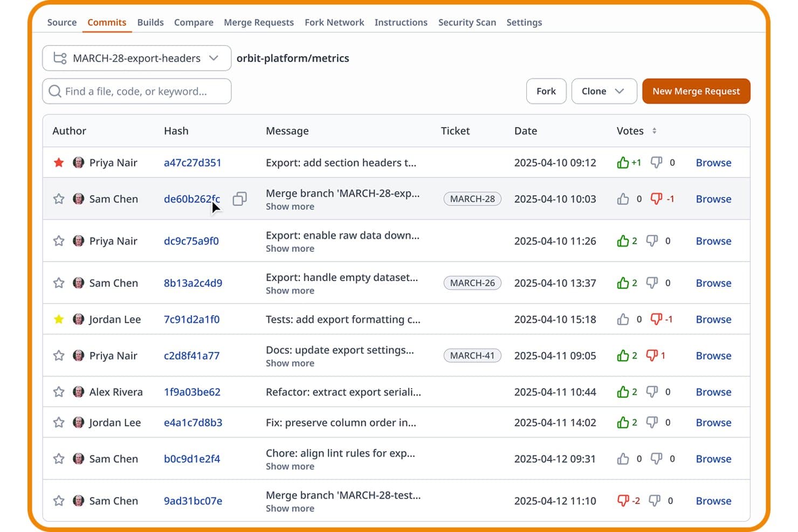Click thumbs up for commit dc9c75a9f0
This screenshot has width=798, height=532.
[623, 241]
